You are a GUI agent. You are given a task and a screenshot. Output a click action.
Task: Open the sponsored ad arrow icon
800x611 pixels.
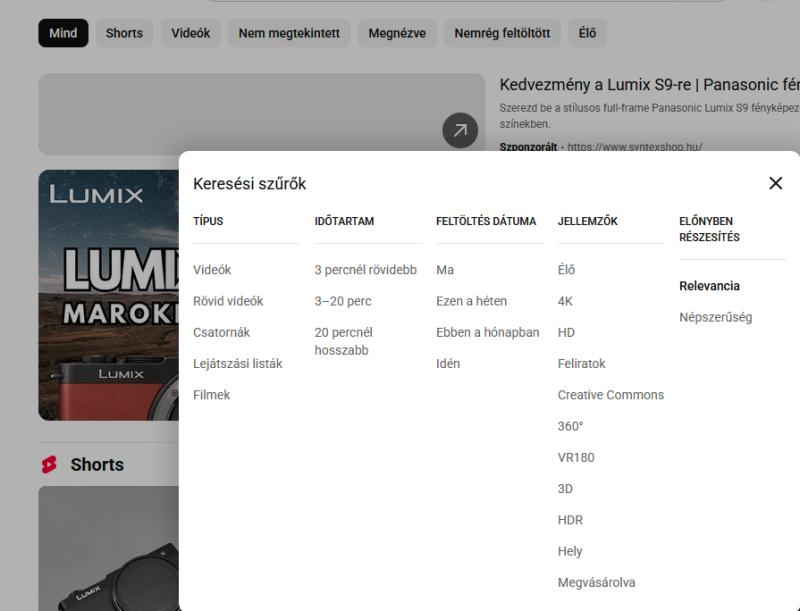[460, 130]
